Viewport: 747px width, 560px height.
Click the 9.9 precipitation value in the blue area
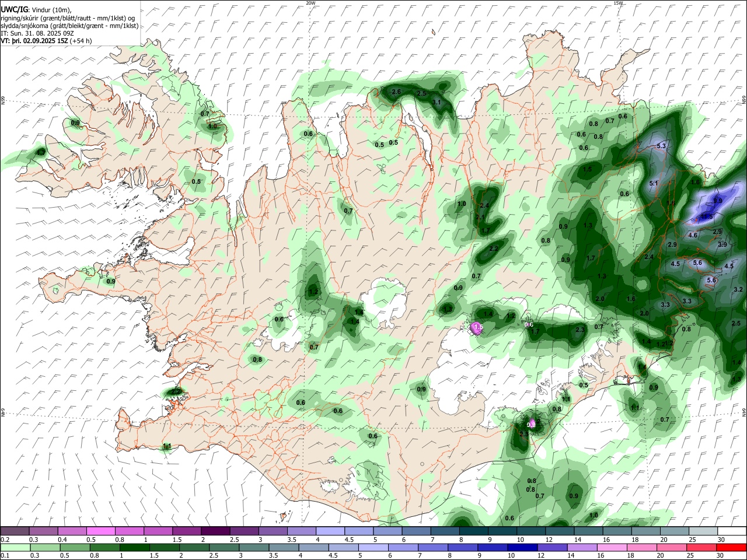[718, 201]
